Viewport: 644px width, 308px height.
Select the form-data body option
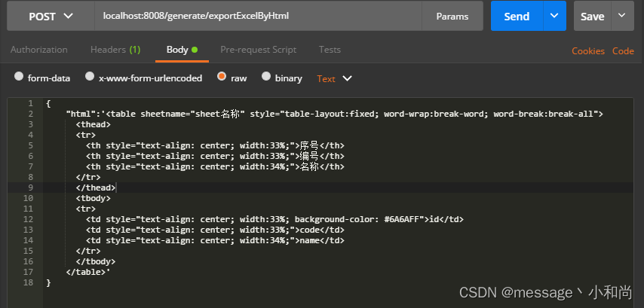(x=42, y=78)
